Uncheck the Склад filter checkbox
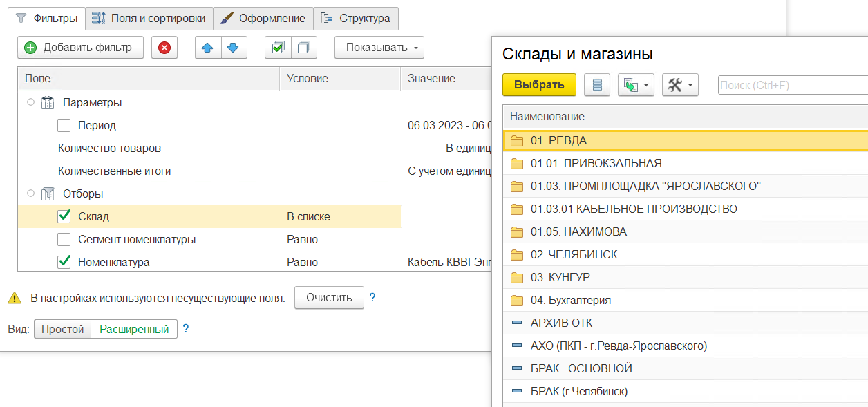The image size is (868, 407). click(x=64, y=216)
